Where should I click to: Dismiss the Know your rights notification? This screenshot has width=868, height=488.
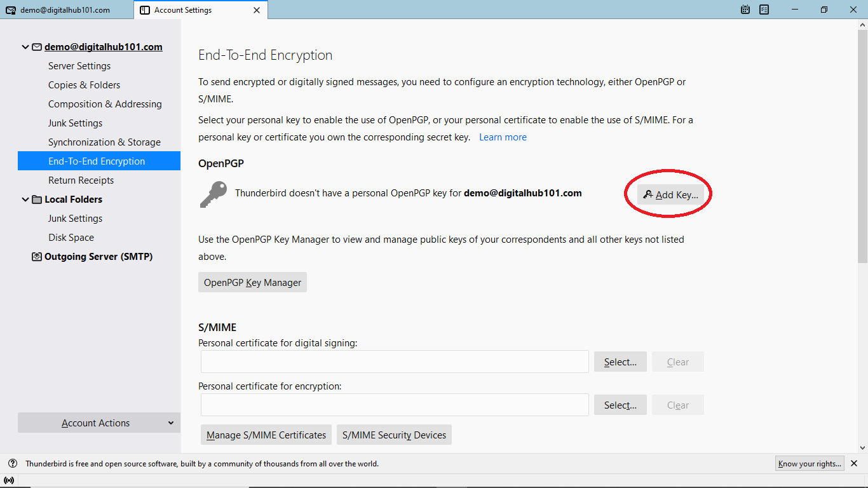point(854,463)
